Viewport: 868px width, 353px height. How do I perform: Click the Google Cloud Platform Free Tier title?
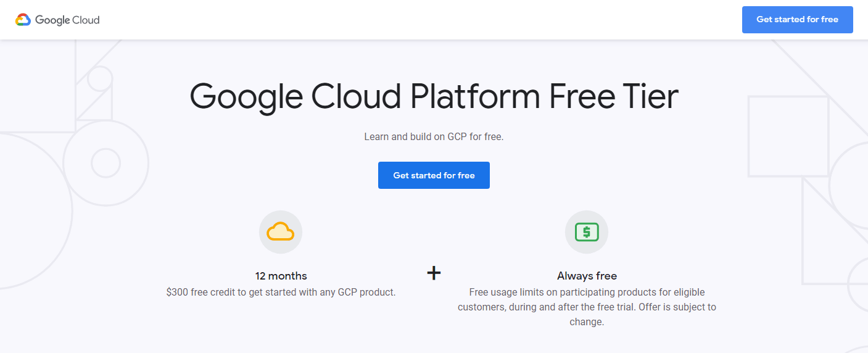click(x=434, y=96)
